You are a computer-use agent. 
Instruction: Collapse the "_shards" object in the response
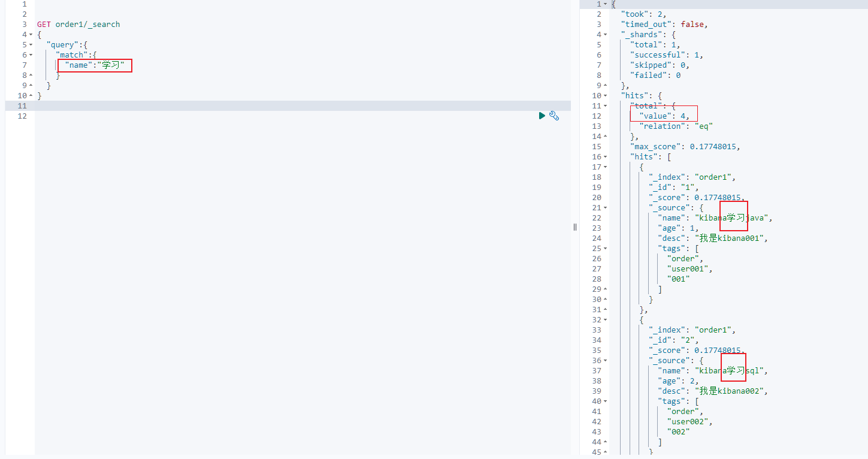point(604,34)
